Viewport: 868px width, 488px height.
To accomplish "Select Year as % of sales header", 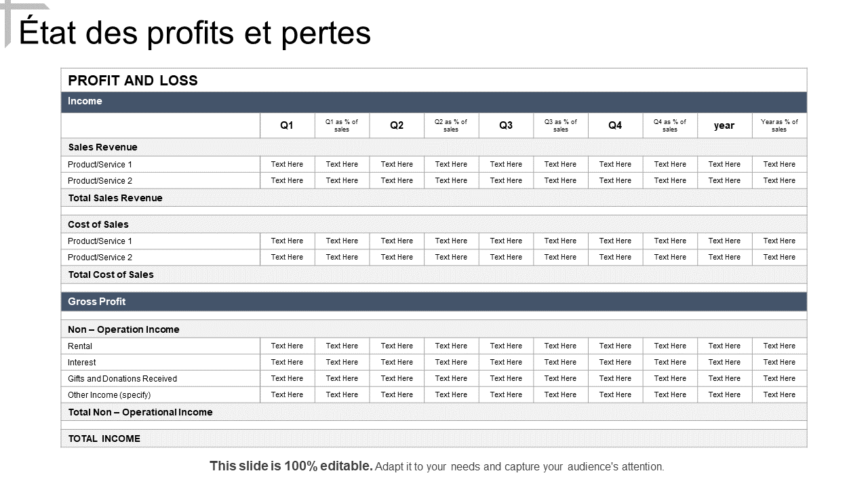I will [x=779, y=125].
